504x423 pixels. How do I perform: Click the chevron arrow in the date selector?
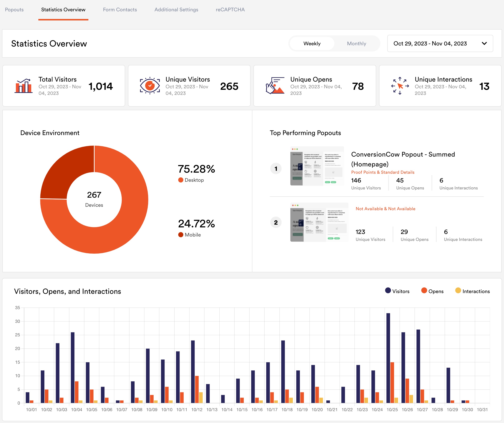[484, 44]
